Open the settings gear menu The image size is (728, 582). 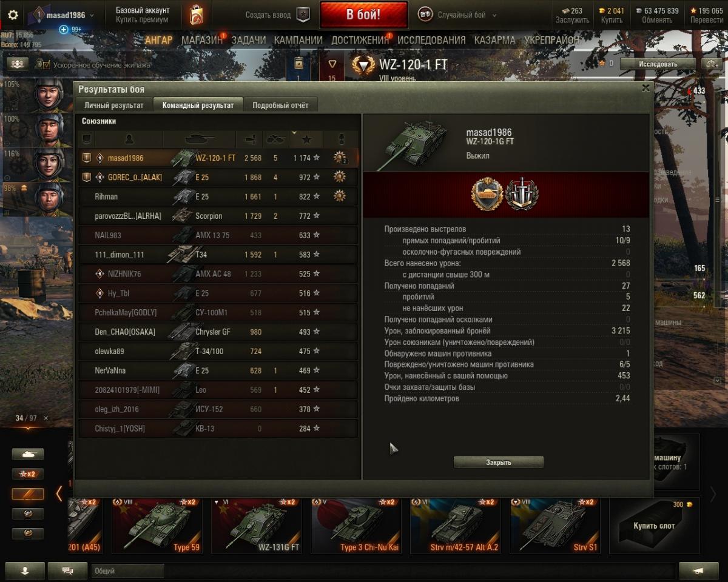(x=13, y=15)
